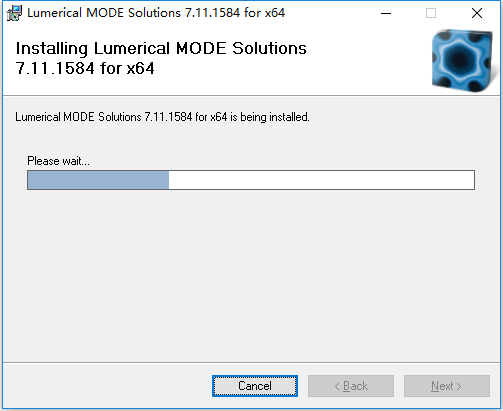Click the "Installing Lumerical MODE Solutions" heading
The height and width of the screenshot is (411, 503).
[x=161, y=49]
